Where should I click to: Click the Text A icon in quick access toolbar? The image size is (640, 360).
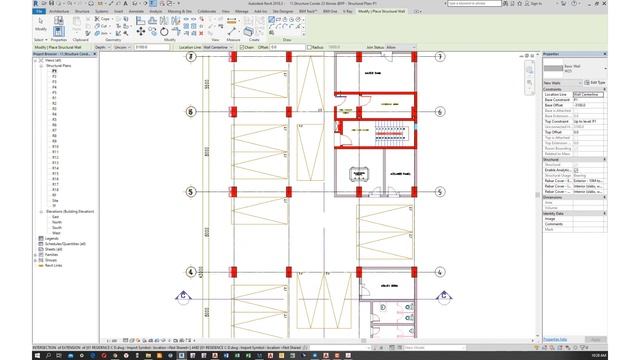pos(125,3)
